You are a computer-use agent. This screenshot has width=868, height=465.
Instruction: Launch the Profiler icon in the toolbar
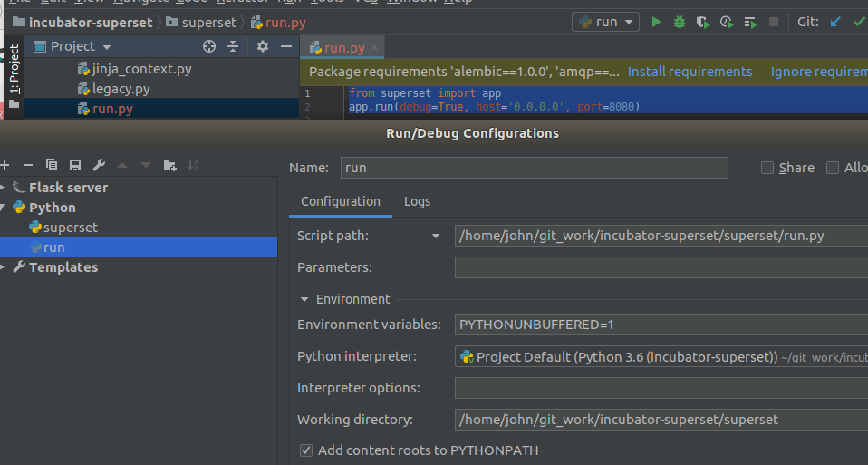point(727,21)
